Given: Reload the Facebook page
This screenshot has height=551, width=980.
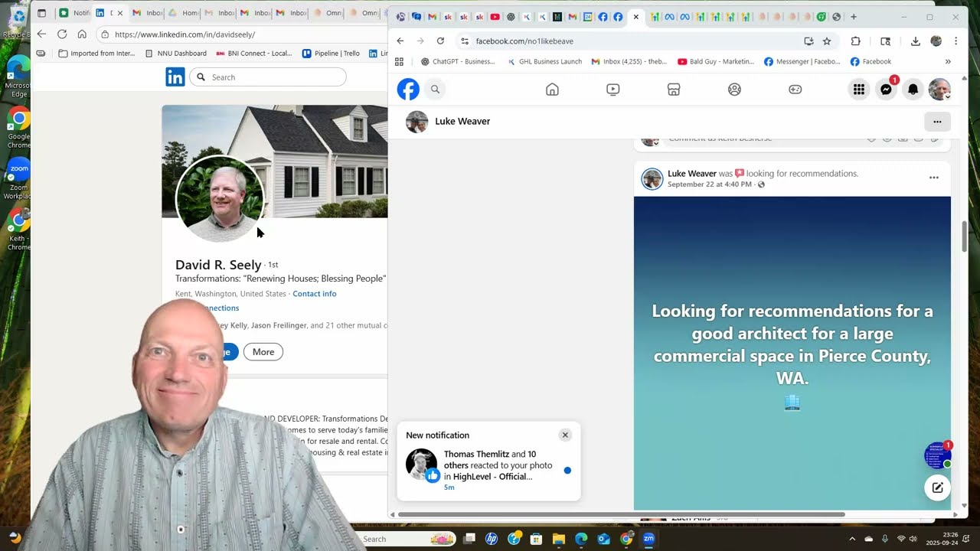Looking at the screenshot, I should tap(440, 41).
